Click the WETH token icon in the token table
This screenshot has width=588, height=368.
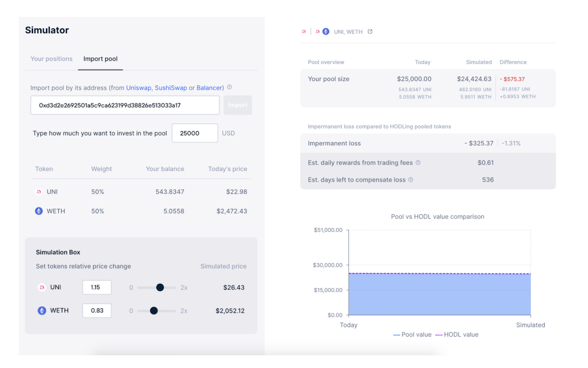pyautogui.click(x=39, y=211)
